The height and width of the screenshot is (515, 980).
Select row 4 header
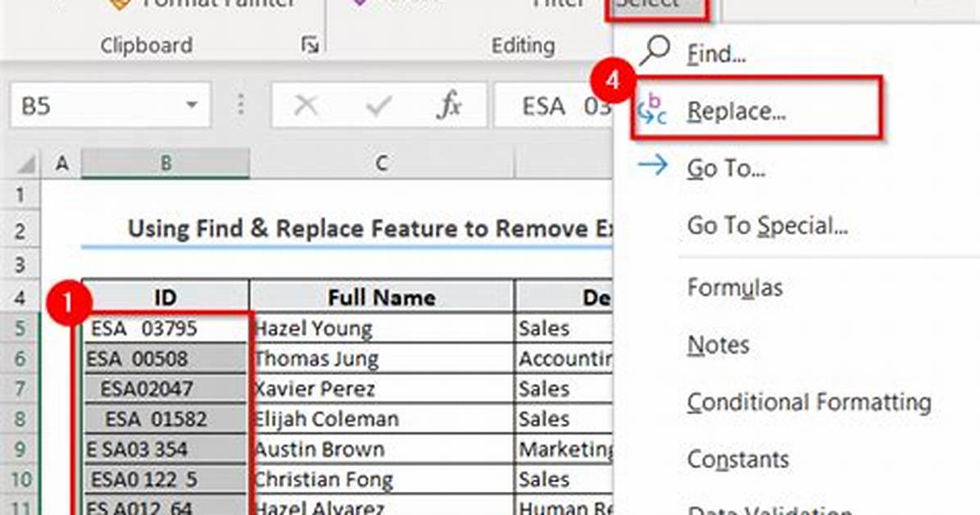[20, 297]
